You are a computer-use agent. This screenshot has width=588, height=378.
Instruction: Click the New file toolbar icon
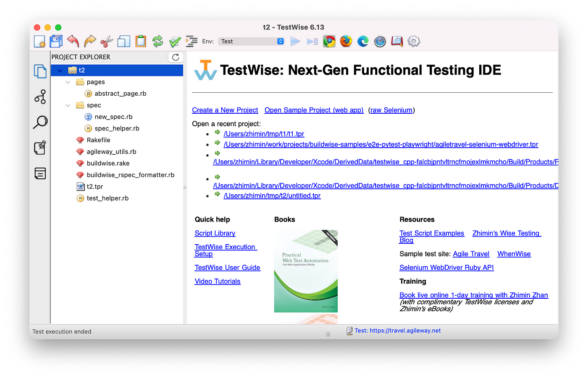[39, 42]
